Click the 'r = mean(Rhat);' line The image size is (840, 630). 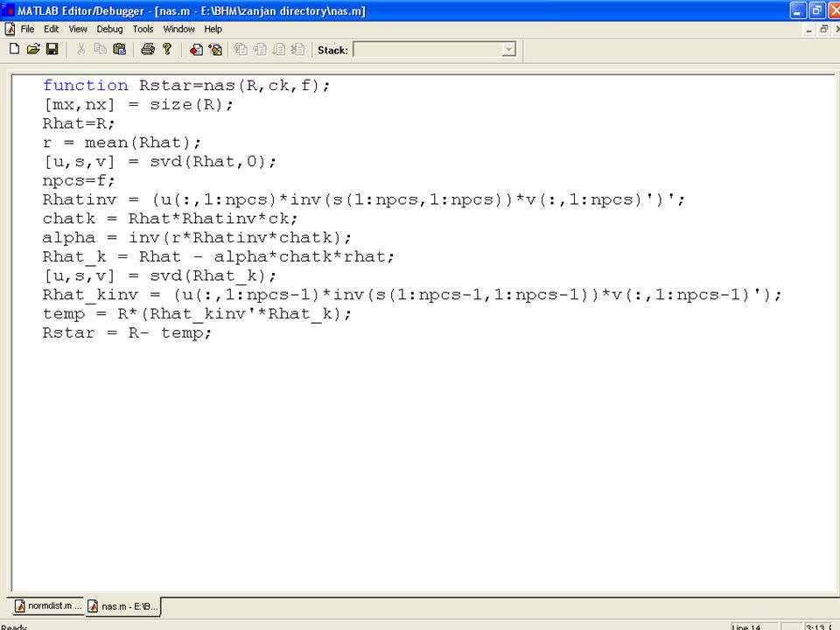pos(122,143)
